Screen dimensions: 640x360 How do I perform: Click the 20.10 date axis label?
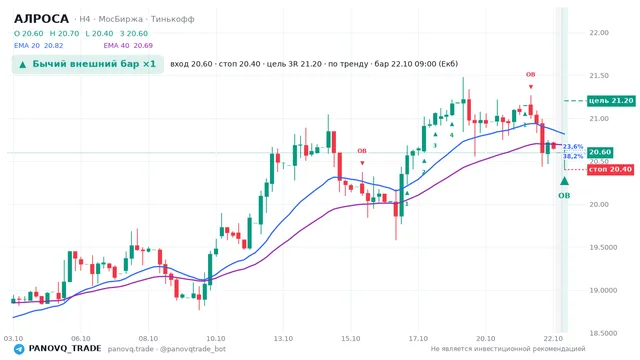pyautogui.click(x=485, y=339)
